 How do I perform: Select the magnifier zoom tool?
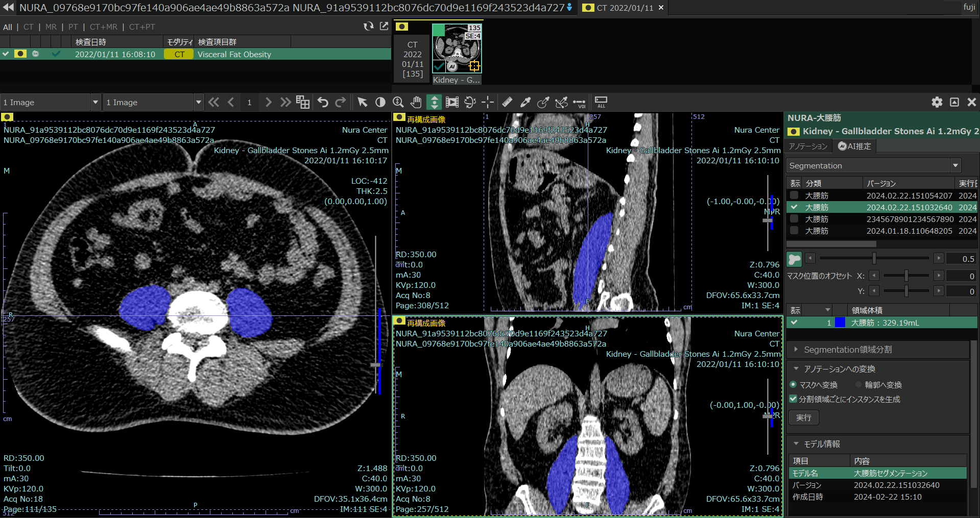pyautogui.click(x=398, y=102)
